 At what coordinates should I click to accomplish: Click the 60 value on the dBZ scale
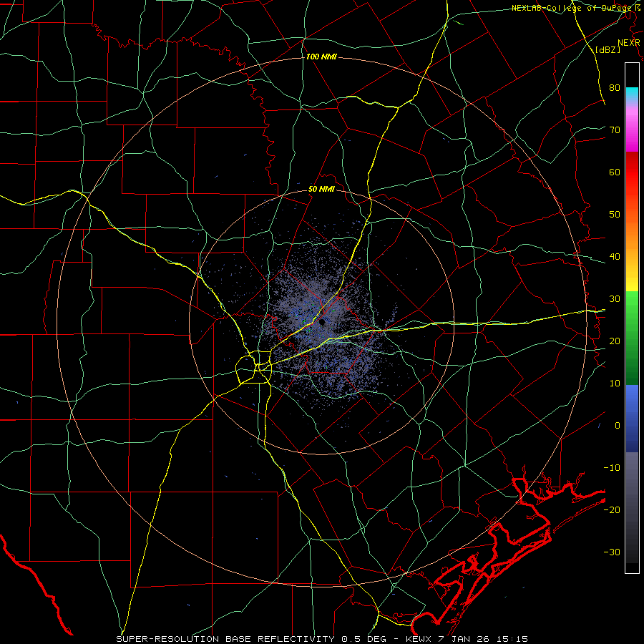click(x=615, y=172)
